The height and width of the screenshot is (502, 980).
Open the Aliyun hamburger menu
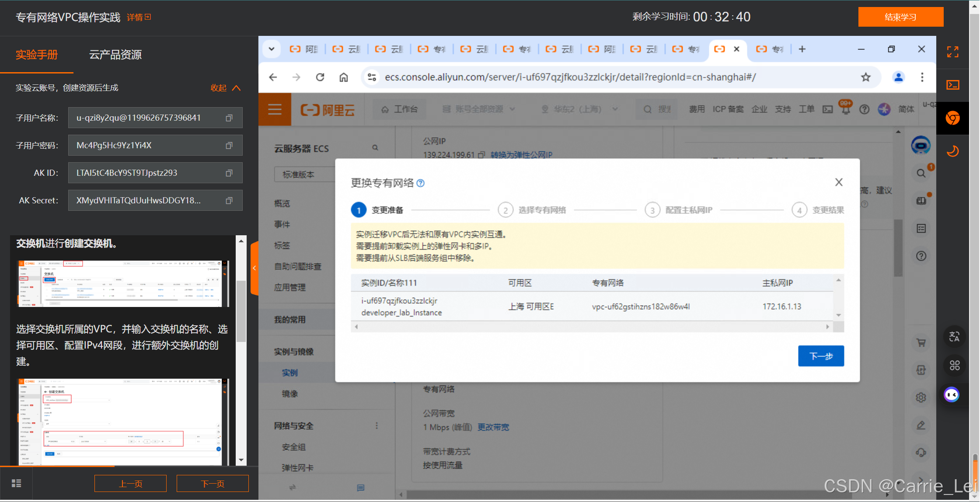(x=275, y=109)
